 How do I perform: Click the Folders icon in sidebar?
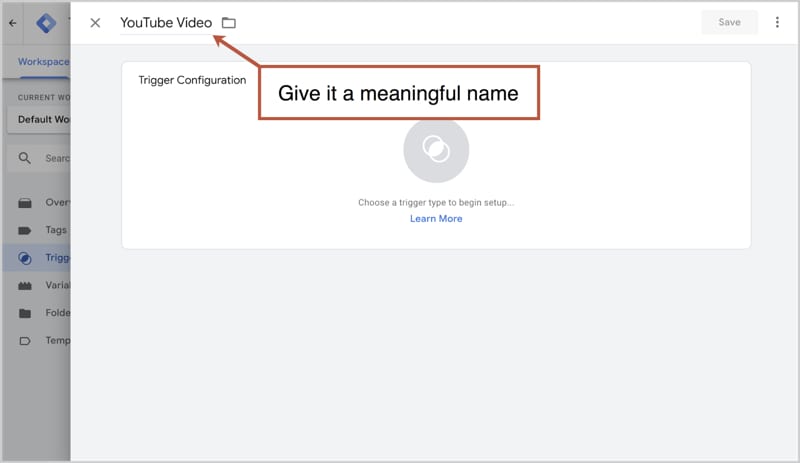[24, 313]
